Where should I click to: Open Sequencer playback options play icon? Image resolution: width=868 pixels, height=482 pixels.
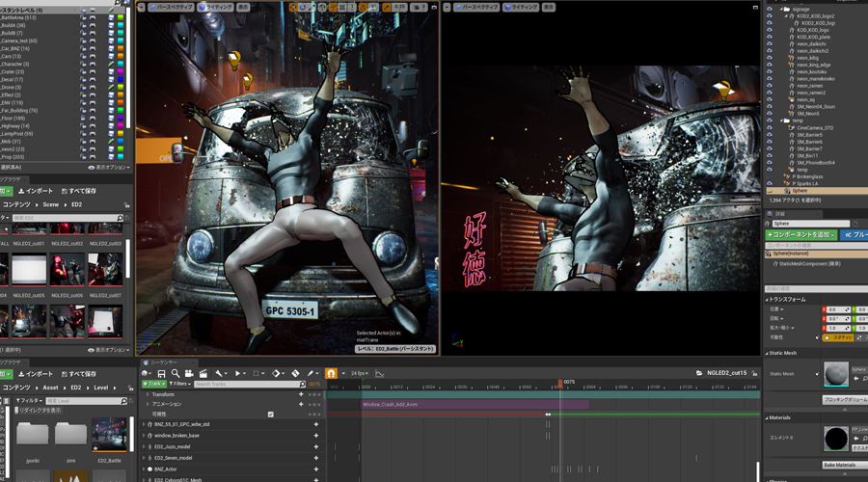[238, 373]
